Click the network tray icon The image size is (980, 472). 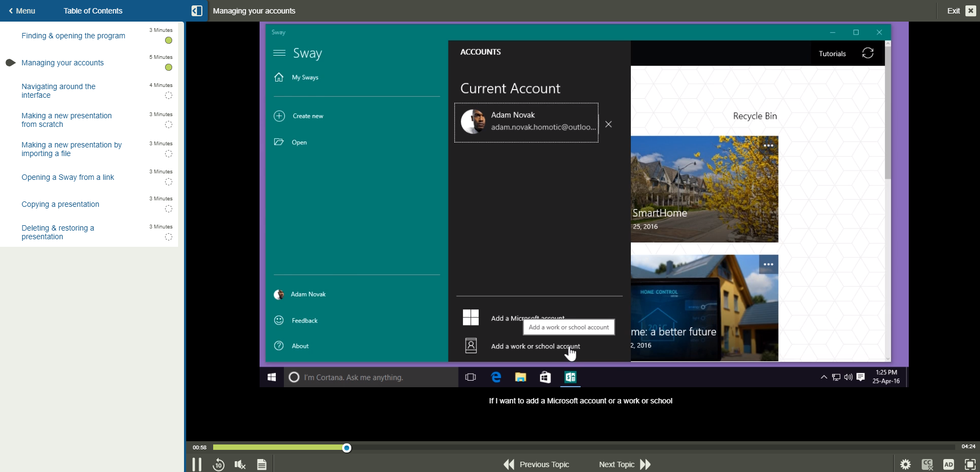(x=836, y=377)
